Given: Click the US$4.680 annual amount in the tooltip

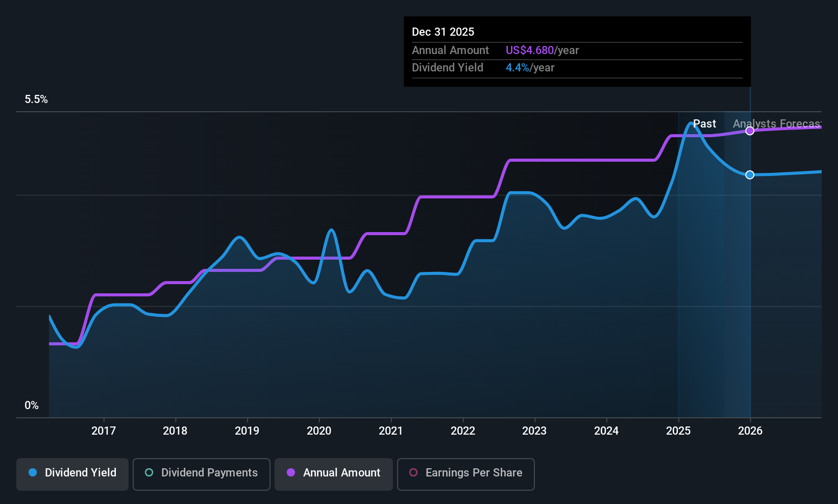Looking at the screenshot, I should click(x=530, y=51).
